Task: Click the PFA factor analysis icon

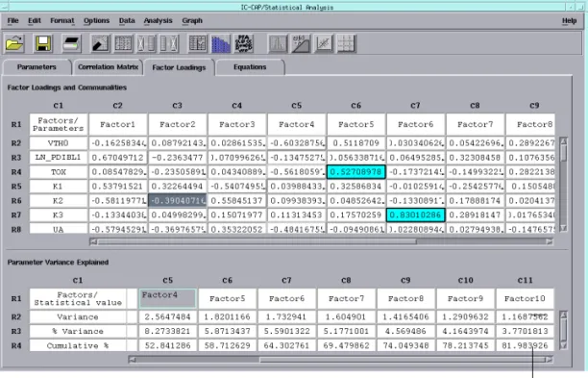Action: pos(244,43)
